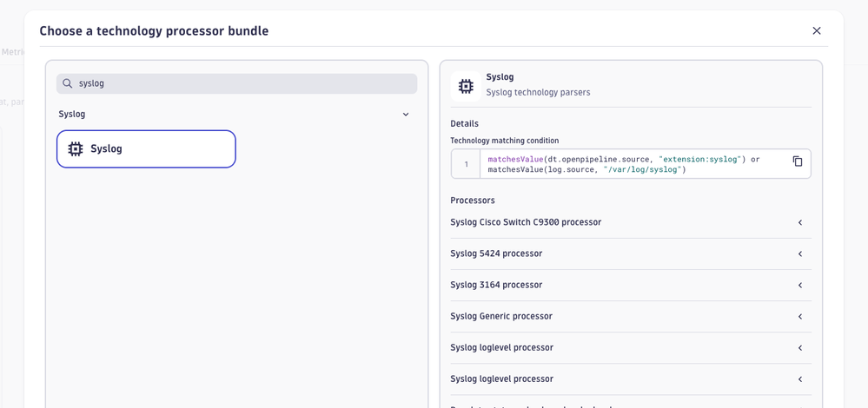The height and width of the screenshot is (408, 868).
Task: Select the Syslog bundle card
Action: tap(146, 149)
